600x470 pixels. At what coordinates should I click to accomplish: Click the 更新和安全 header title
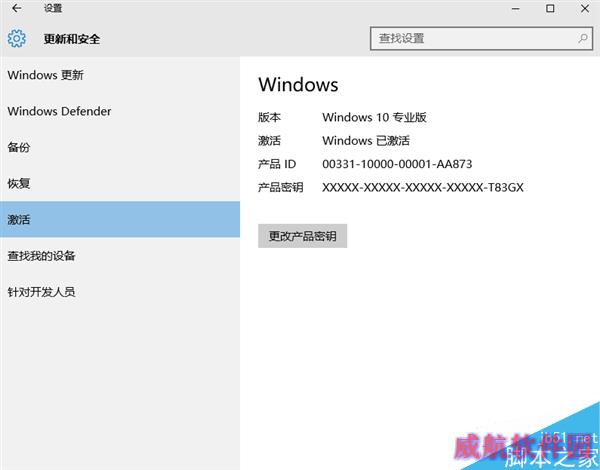[x=72, y=39]
